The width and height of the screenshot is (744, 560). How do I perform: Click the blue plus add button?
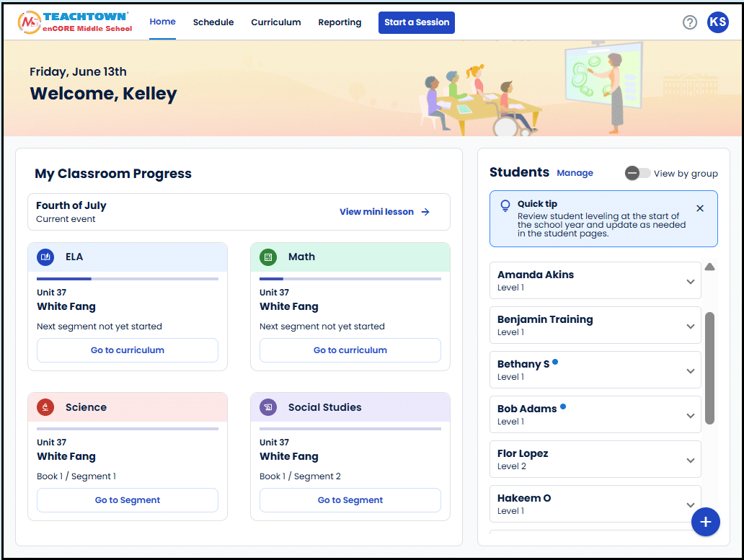pos(705,522)
